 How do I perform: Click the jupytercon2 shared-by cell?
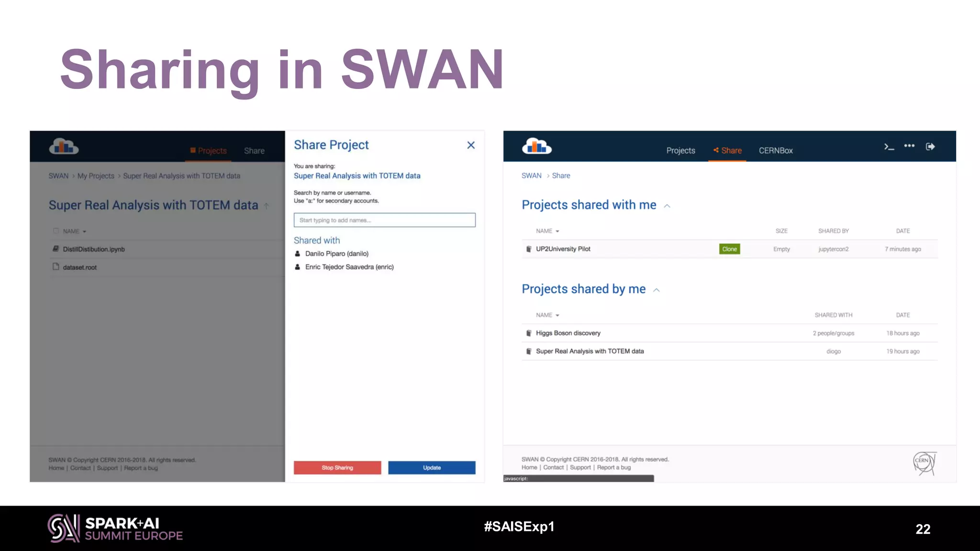(x=833, y=249)
